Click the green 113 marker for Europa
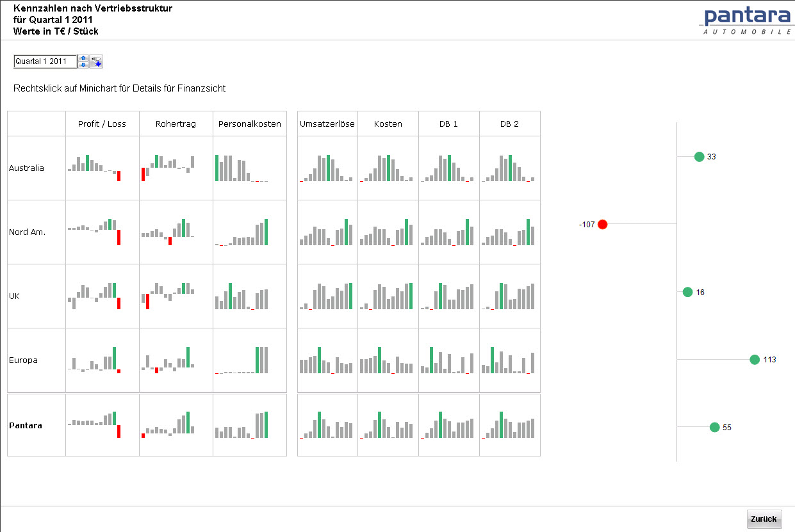This screenshot has width=795, height=532. [x=754, y=359]
